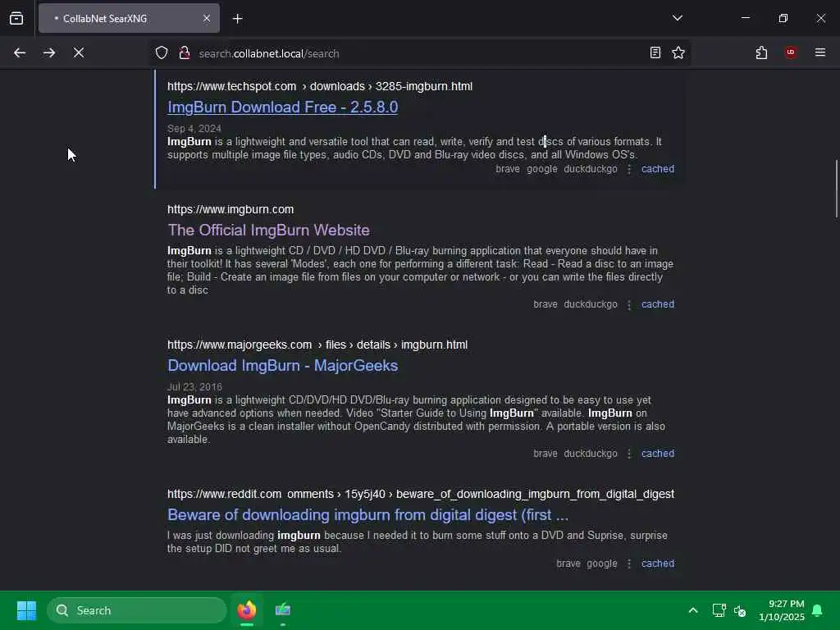Click the taskbar Search box
The width and height of the screenshot is (840, 630).
click(137, 610)
